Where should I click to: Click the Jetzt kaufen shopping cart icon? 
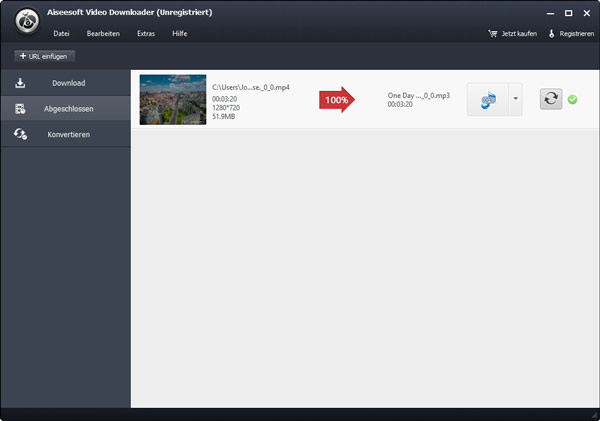click(x=492, y=34)
